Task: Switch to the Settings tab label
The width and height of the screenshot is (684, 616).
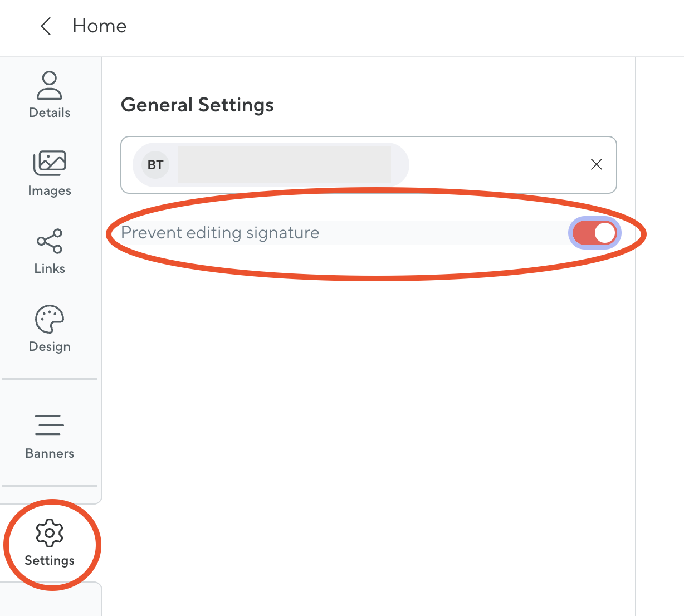Action: 50,560
